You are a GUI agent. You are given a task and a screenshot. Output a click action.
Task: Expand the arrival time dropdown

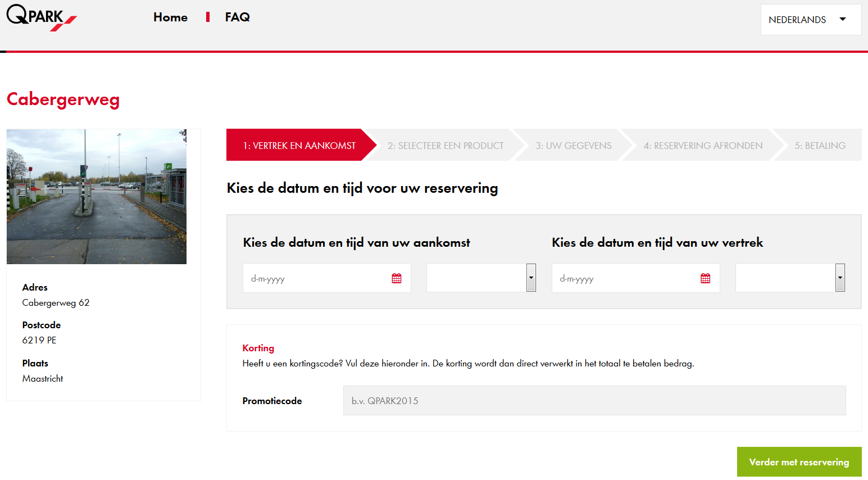(531, 278)
